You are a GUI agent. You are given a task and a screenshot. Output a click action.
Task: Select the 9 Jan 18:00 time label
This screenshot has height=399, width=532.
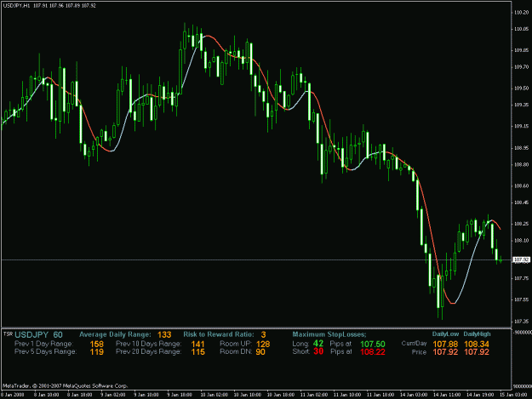pos(180,395)
